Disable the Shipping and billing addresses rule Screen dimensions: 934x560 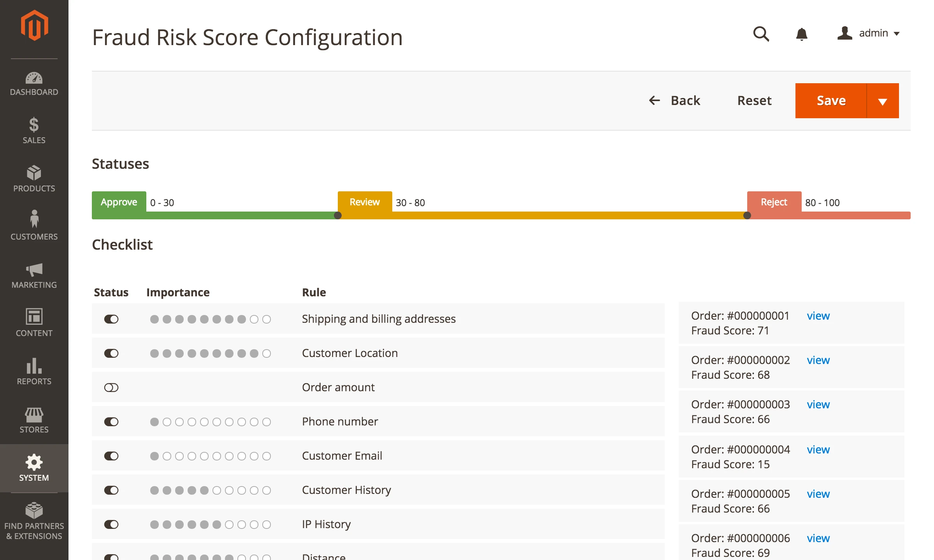111,319
